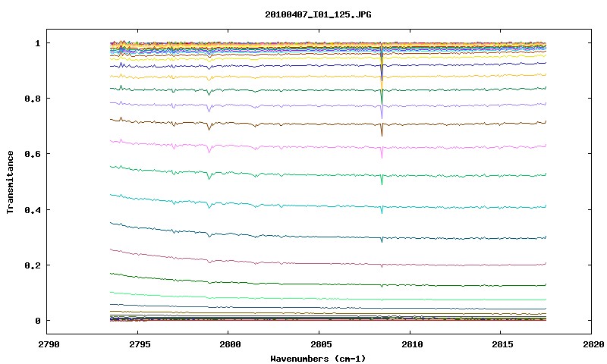
Task: Click the x-axis tick label 2805
Action: (319, 344)
